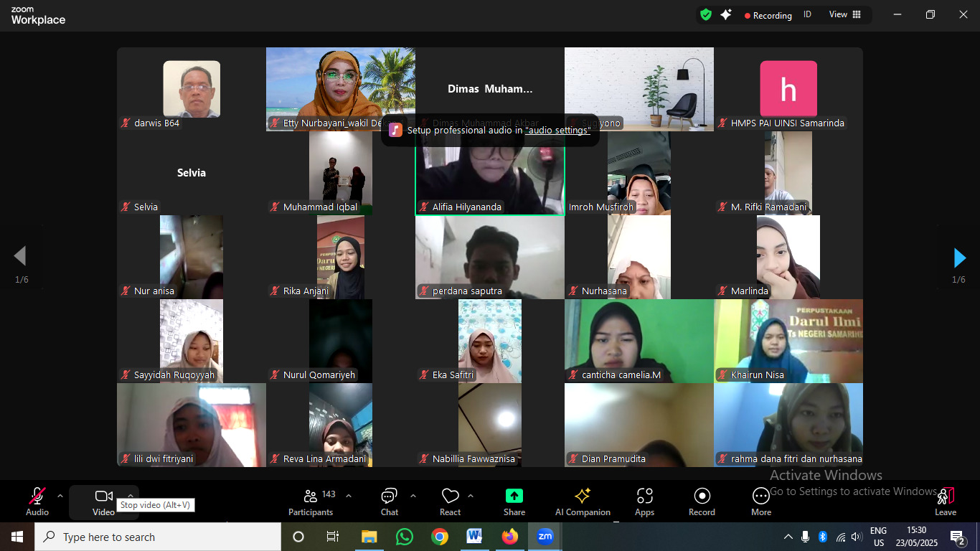Open the View layout menu
The height and width of the screenshot is (551, 980).
pos(845,14)
